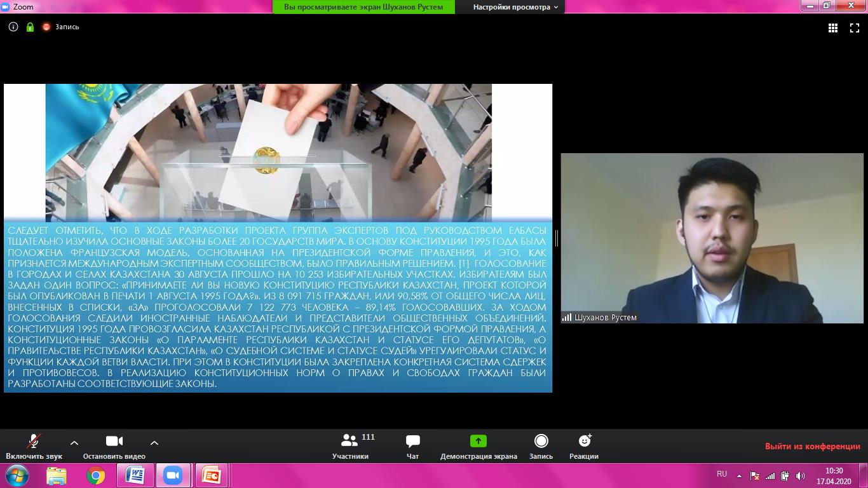This screenshot has height=488, width=868.
Task: Expand audio options arrow next to microphone
Action: pos(74,442)
